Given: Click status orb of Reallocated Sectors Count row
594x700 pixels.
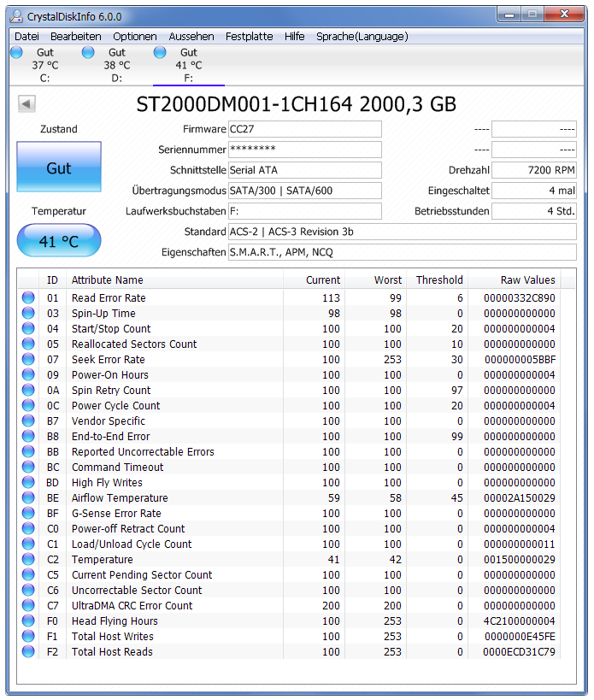Looking at the screenshot, I should coord(28,344).
